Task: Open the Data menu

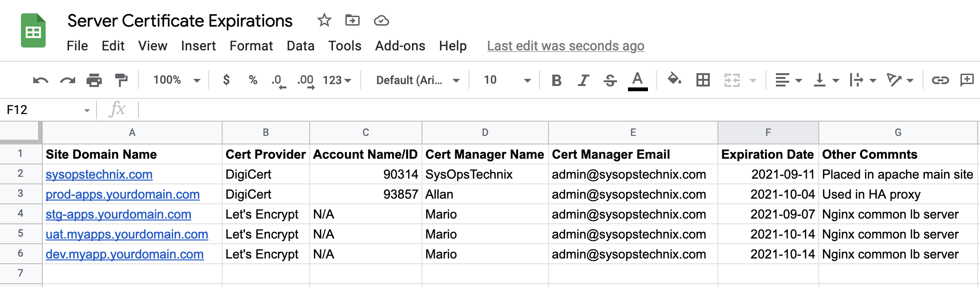Action: (300, 46)
